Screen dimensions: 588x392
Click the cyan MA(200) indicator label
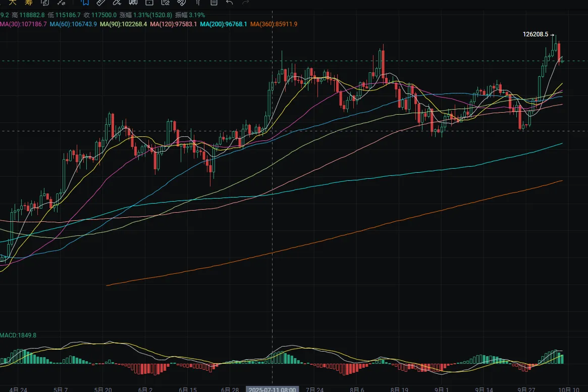[224, 24]
